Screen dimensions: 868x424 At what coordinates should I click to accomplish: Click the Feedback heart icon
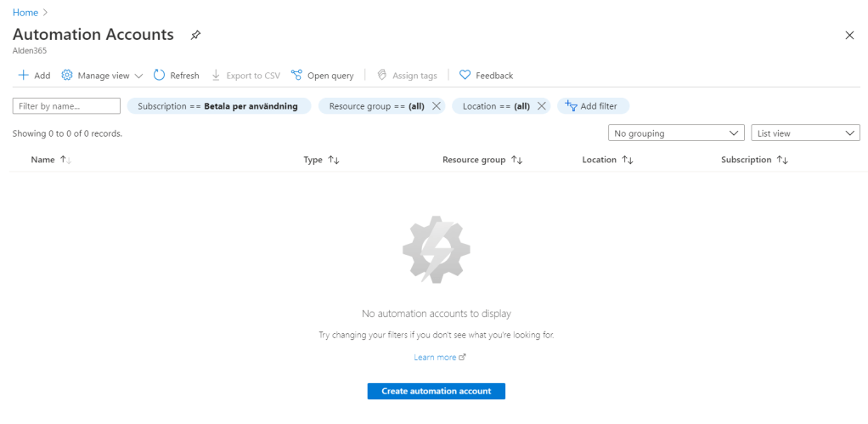465,76
